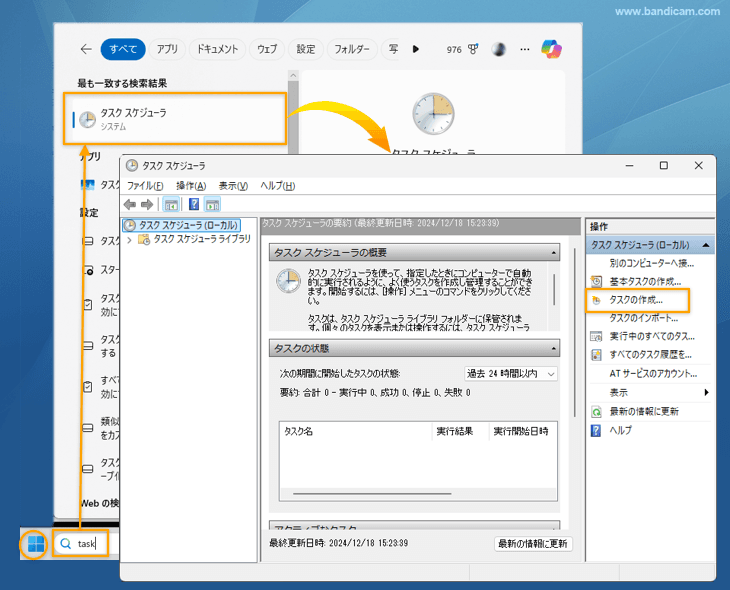The height and width of the screenshot is (590, 730).
Task: Click 基本タスクの作成 action
Action: click(x=645, y=281)
